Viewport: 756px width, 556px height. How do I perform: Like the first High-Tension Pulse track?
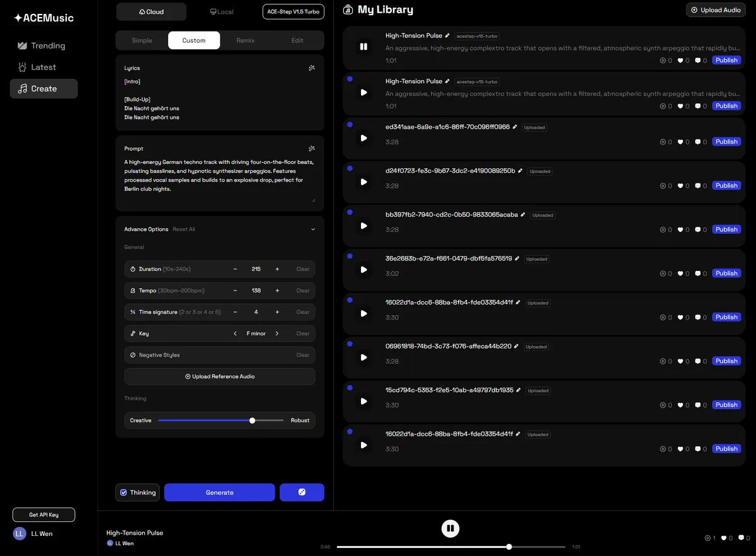(x=680, y=61)
